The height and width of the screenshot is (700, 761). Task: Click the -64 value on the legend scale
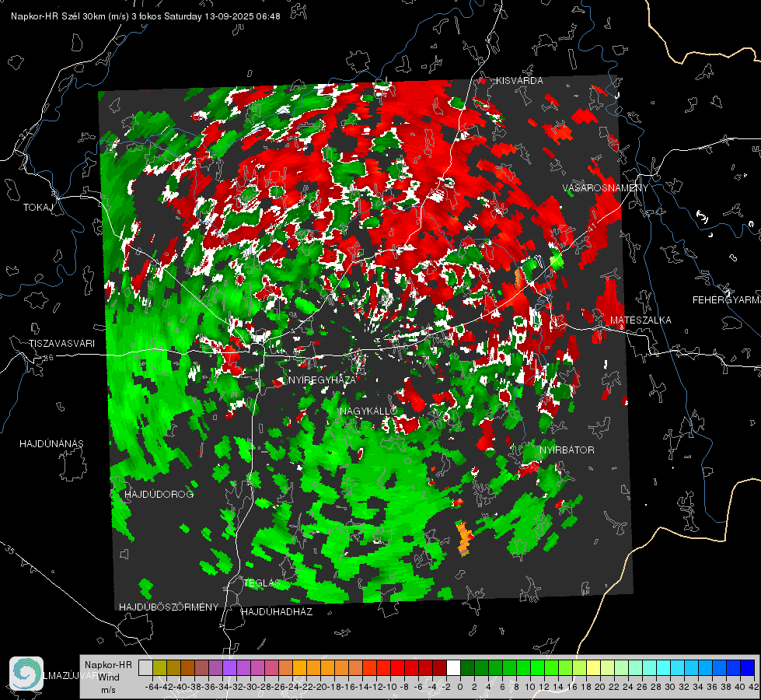point(152,687)
